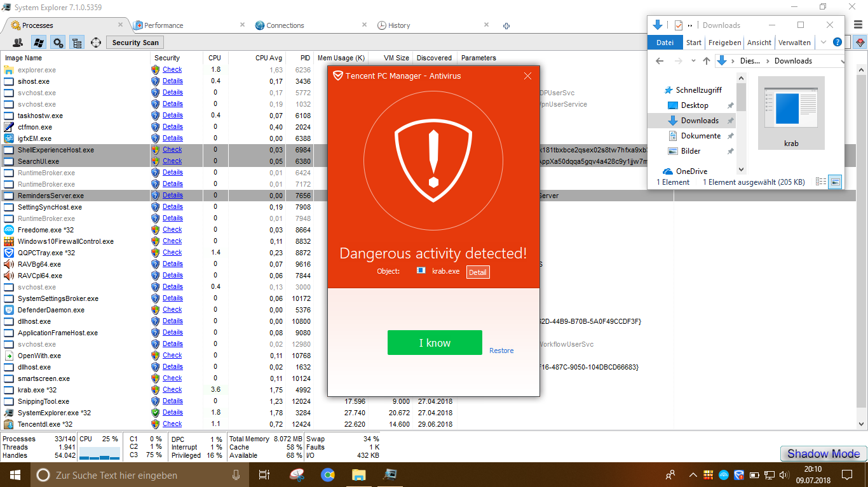The width and height of the screenshot is (868, 487).
Task: Click the CPU usage graph in status bar
Action: coord(99,452)
